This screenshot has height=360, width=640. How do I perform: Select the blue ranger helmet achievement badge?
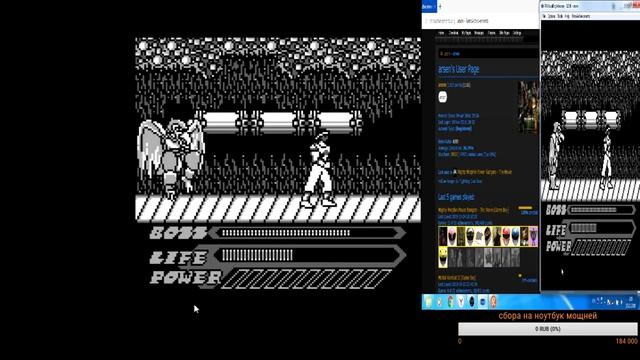click(516, 237)
